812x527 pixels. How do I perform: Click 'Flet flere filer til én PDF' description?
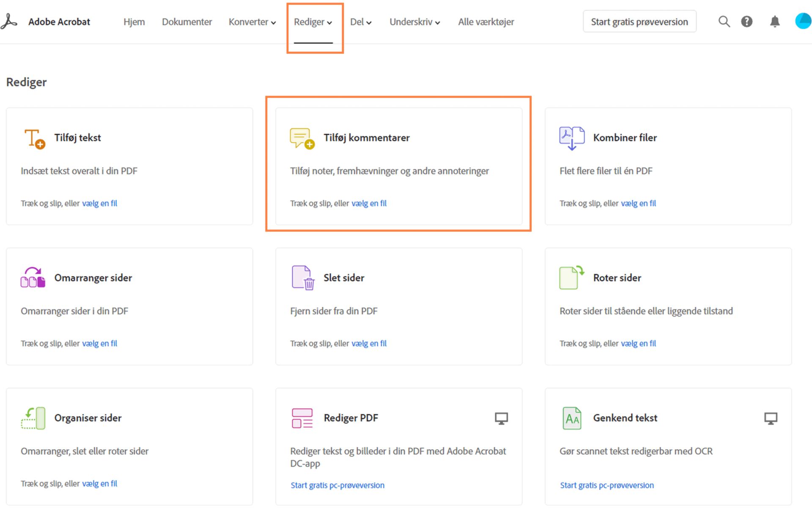(x=606, y=171)
